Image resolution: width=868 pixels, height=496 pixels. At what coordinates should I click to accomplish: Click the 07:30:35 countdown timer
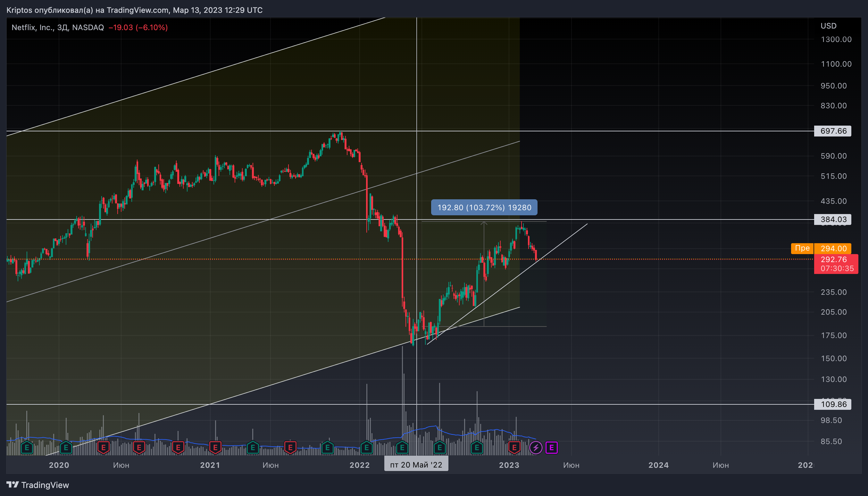pos(837,269)
